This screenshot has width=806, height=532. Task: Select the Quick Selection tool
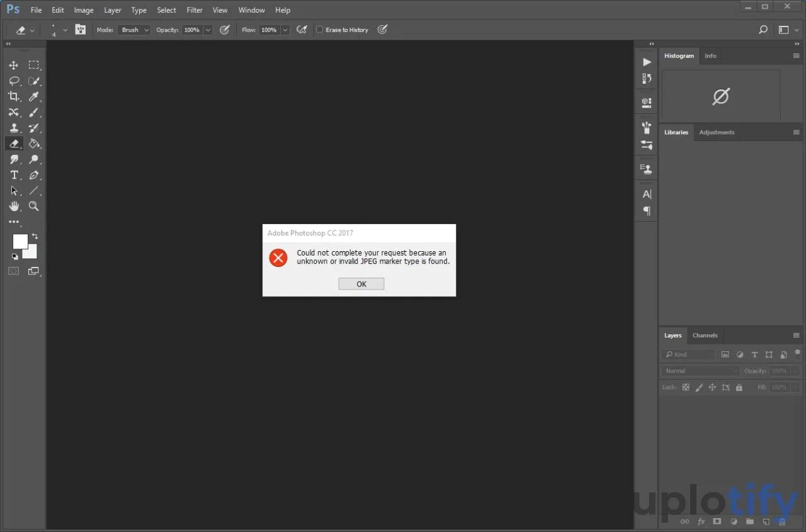click(x=34, y=81)
